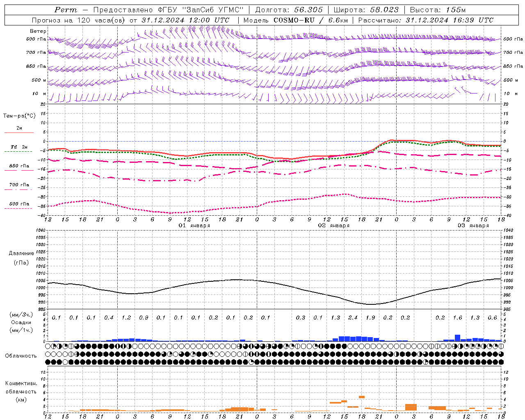Click the 'Тем-ра(°C)' temperature panel label
525x420 pixels.
tap(19, 116)
